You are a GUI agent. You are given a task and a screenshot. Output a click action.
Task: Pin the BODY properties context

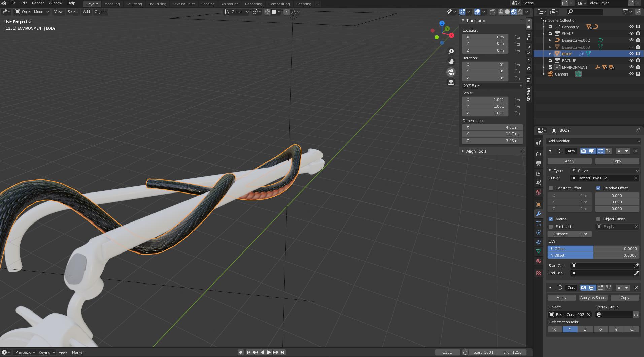[x=638, y=130]
